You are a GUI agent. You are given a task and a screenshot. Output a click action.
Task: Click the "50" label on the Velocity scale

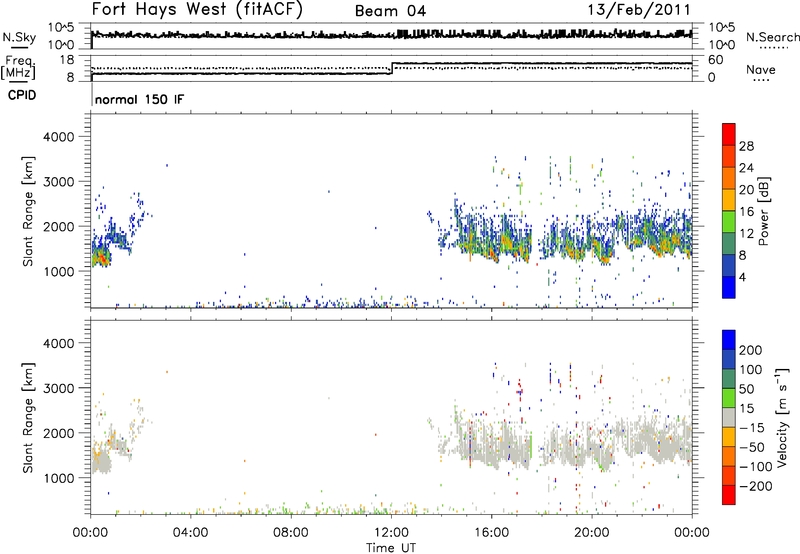[746, 389]
